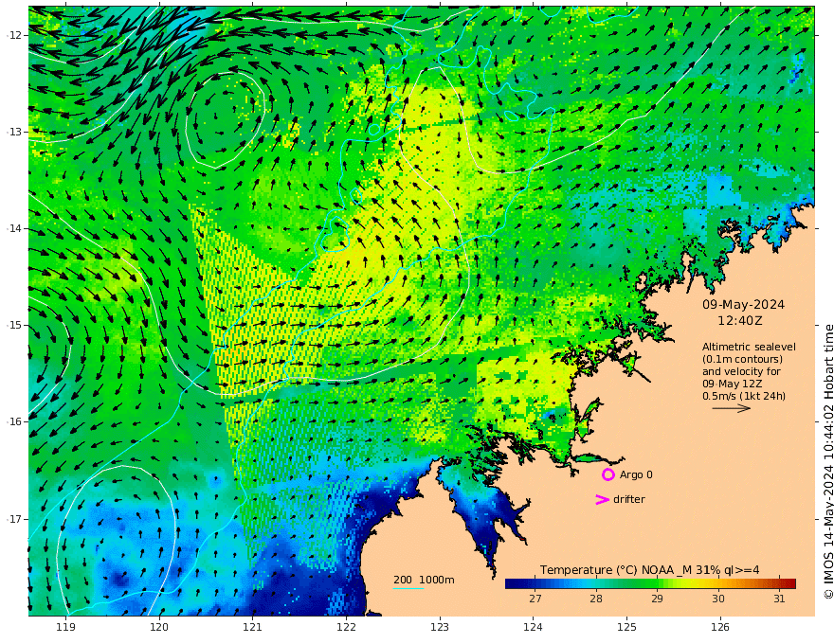Click the cyan 200m contour legend line
Viewport: 834px width, 644px height.
[x=408, y=588]
